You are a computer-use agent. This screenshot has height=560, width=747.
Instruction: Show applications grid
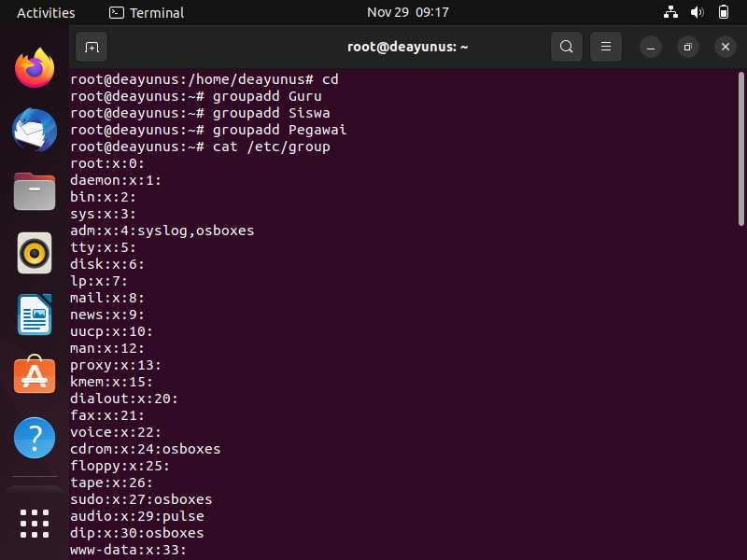point(35,524)
